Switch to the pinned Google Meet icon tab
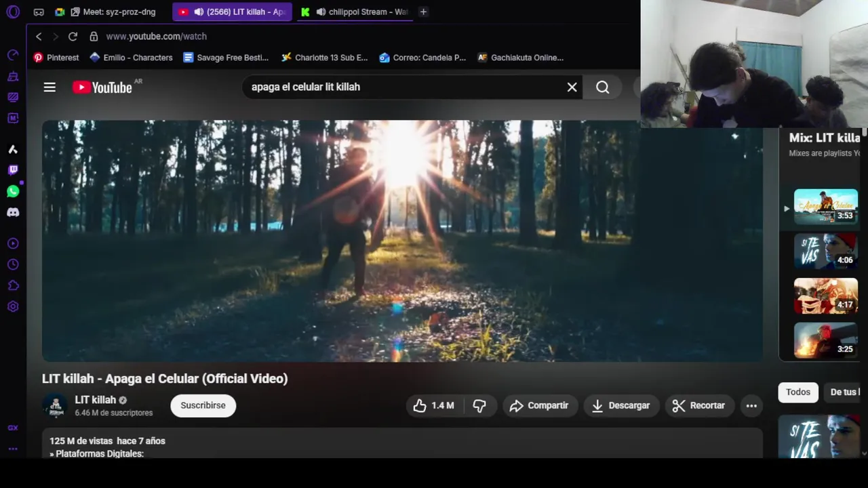Image resolution: width=868 pixels, height=488 pixels. [60, 12]
